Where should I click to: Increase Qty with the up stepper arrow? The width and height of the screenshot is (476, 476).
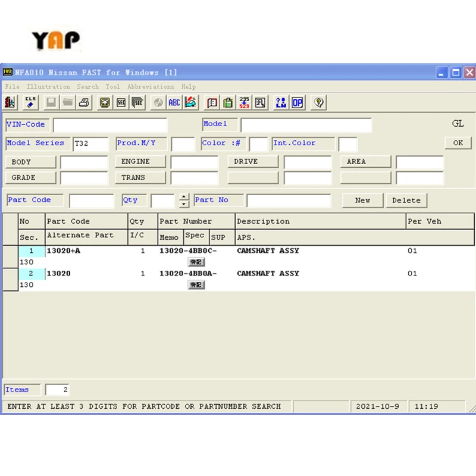184,197
